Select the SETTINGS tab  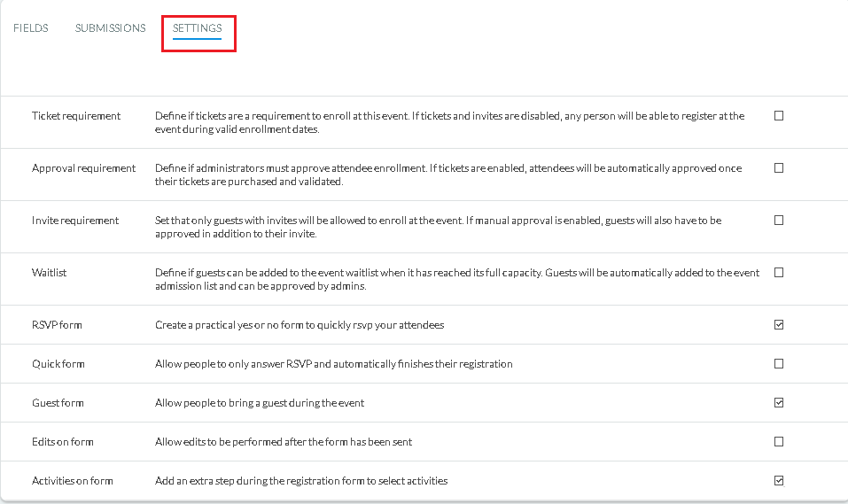tap(197, 28)
